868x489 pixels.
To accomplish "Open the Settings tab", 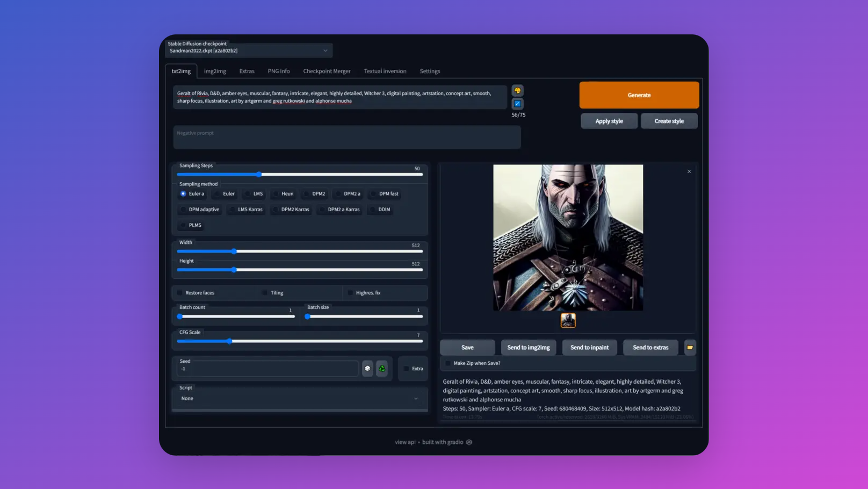I will pos(430,71).
